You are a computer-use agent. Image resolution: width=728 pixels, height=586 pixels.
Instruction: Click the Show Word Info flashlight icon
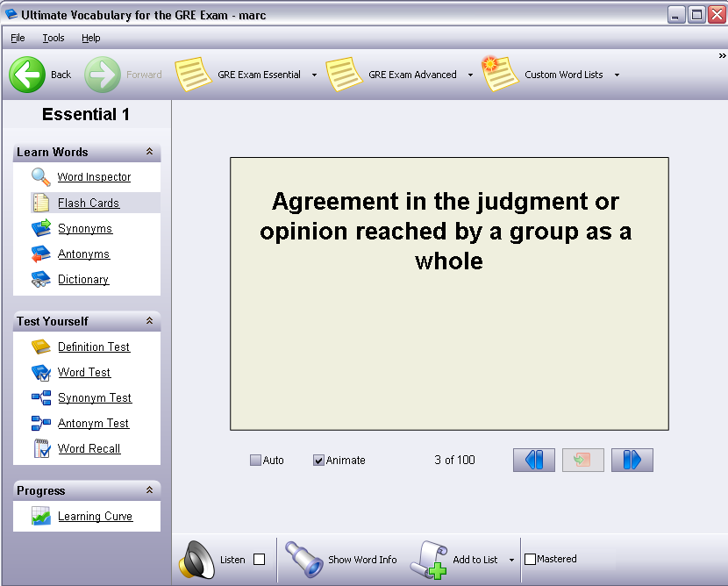[304, 560]
